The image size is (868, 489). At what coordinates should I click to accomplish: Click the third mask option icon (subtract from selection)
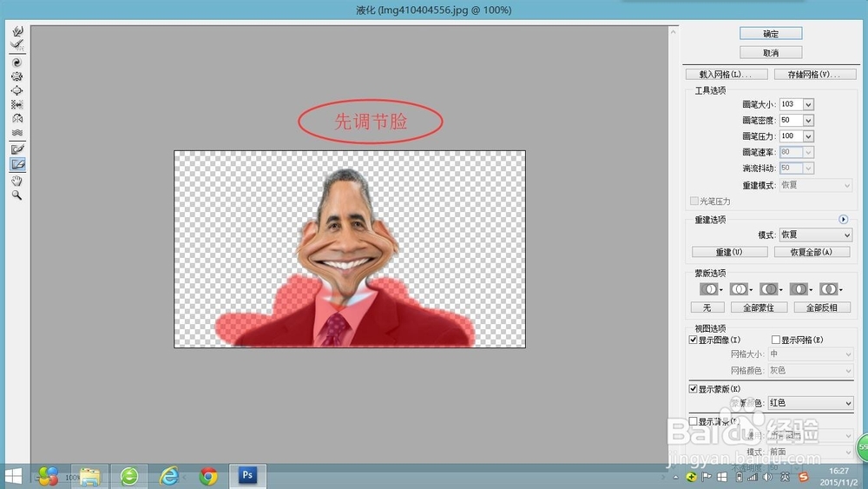pyautogui.click(x=768, y=289)
